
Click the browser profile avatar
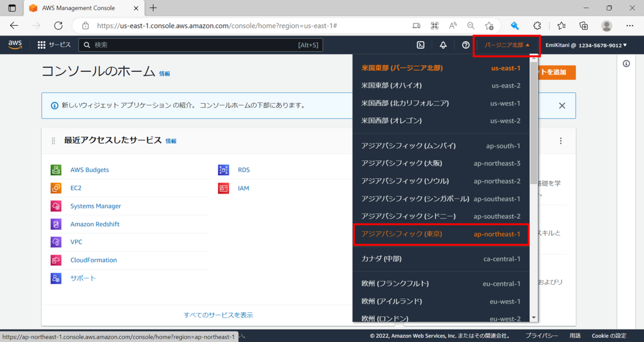[x=606, y=26]
